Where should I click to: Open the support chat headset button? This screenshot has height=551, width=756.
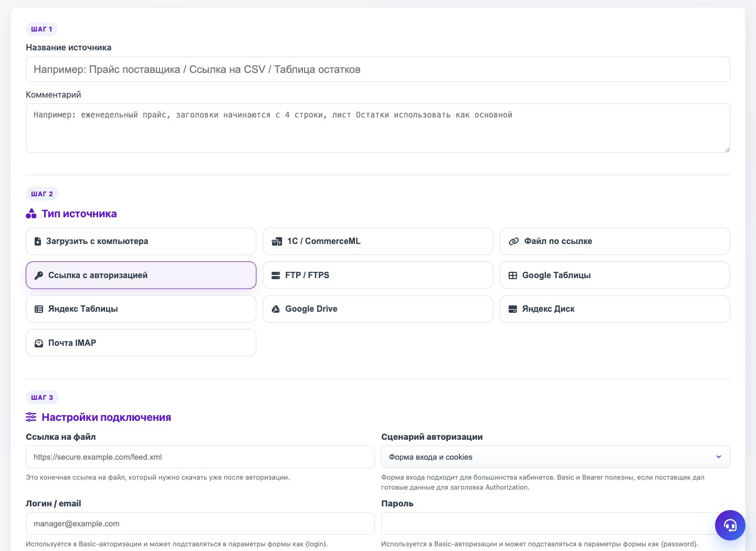point(730,525)
